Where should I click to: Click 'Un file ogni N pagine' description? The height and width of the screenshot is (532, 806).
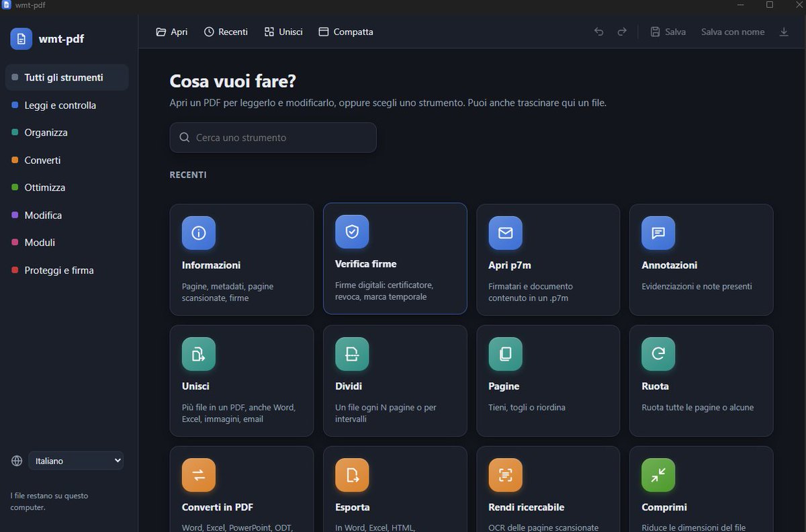click(386, 413)
